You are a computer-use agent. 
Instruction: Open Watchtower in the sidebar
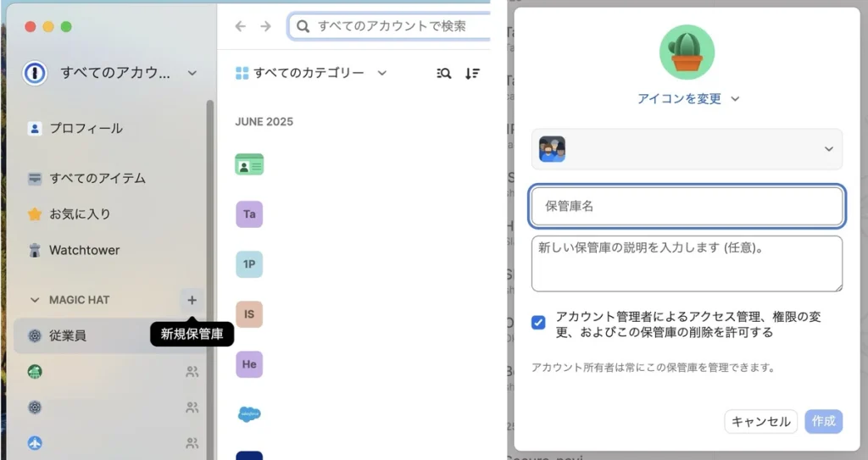coord(84,250)
